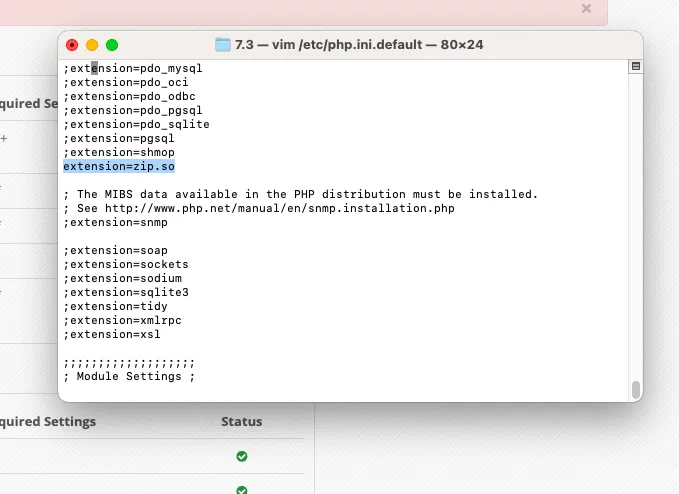Click the row of semicolons above Module Settings
The width and height of the screenshot is (679, 494).
click(129, 362)
